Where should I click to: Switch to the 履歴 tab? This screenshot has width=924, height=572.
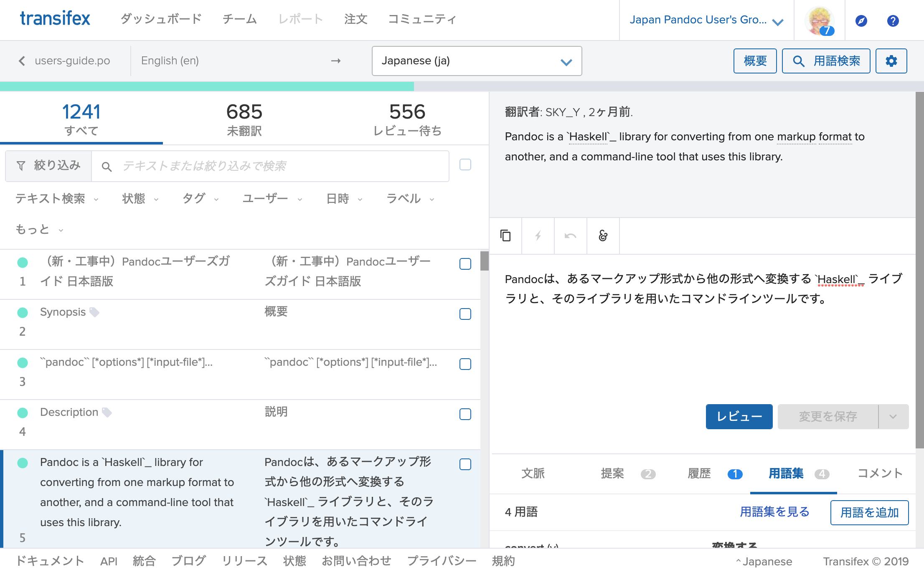coord(715,473)
